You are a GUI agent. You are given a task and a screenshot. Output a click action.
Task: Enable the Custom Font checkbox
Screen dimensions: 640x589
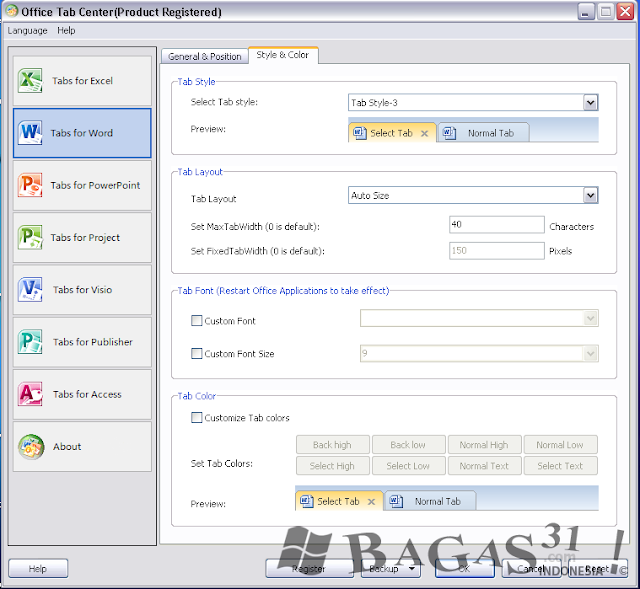coord(196,320)
